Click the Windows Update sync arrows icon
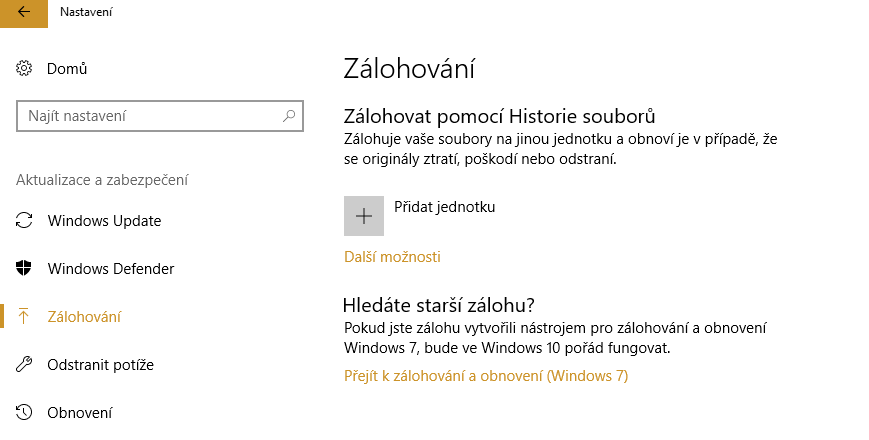 pos(24,220)
